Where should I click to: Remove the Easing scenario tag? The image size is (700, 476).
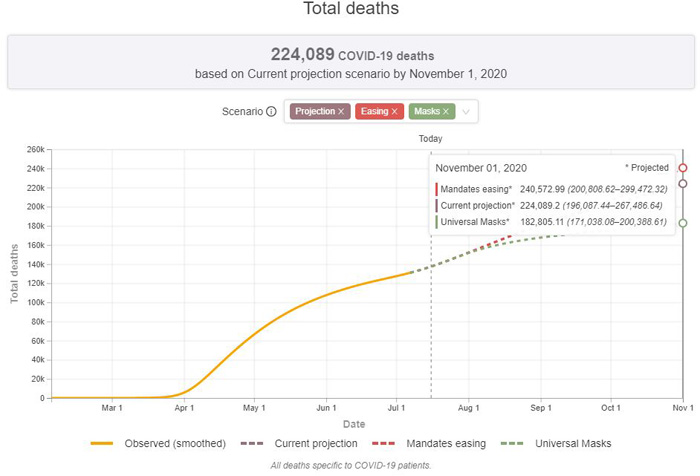(395, 112)
